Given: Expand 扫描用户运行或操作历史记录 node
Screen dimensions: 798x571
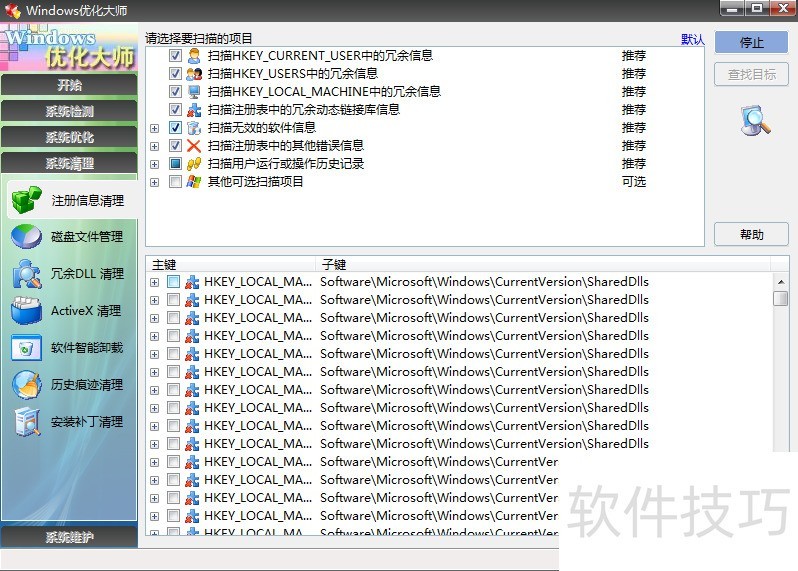Looking at the screenshot, I should [155, 164].
